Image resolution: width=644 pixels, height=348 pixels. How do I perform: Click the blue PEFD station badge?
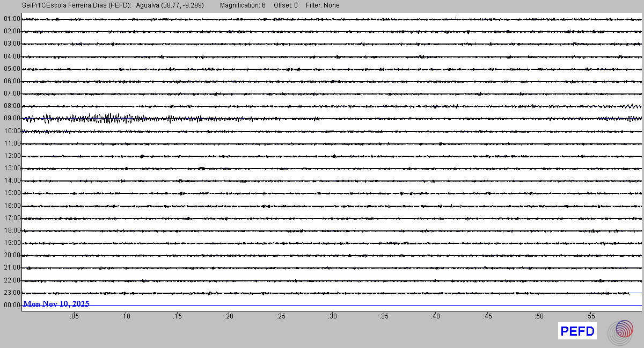click(x=577, y=331)
